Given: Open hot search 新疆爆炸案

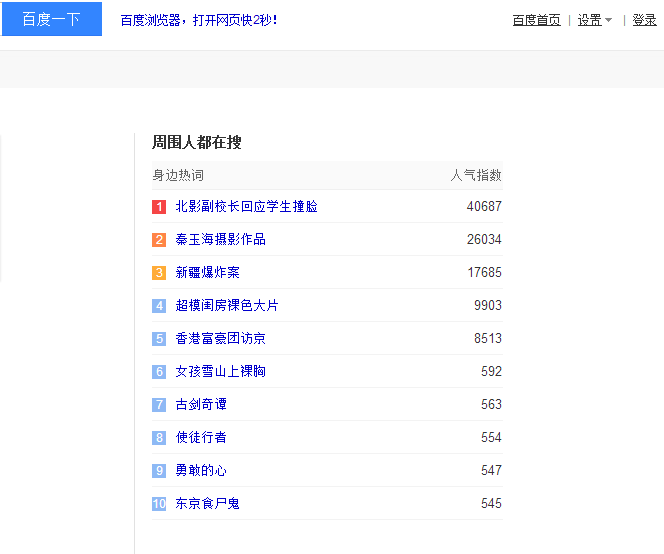Looking at the screenshot, I should pyautogui.click(x=208, y=272).
